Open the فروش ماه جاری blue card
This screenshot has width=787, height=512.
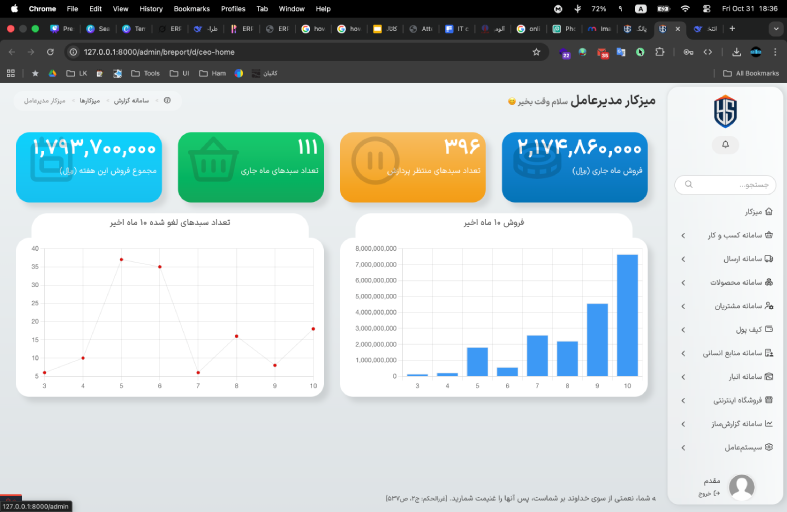tap(575, 167)
